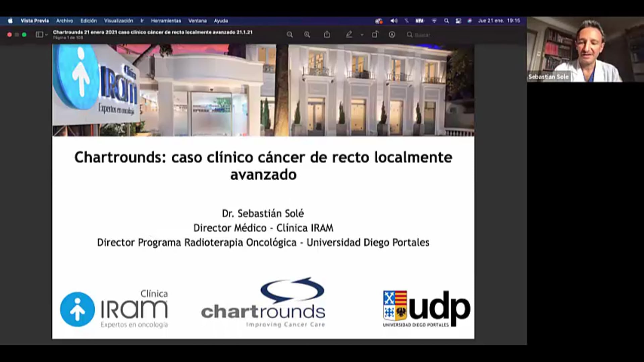Click the magnifier search icon in the toolbar
Viewport: 644px width, 362px height.
click(410, 35)
